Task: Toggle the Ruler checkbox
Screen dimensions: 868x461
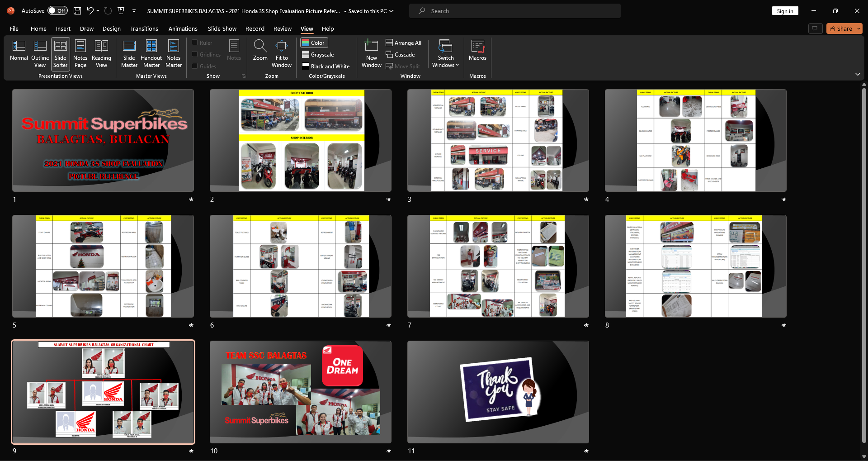Action: [x=195, y=43]
